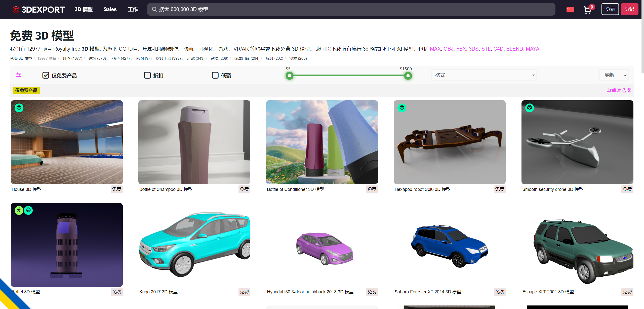Click the search magnifier icon

(x=154, y=9)
